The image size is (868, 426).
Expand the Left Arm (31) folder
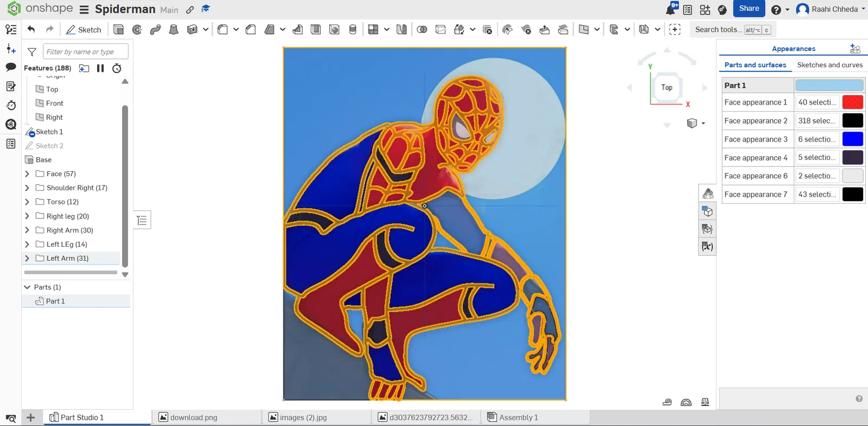(27, 259)
